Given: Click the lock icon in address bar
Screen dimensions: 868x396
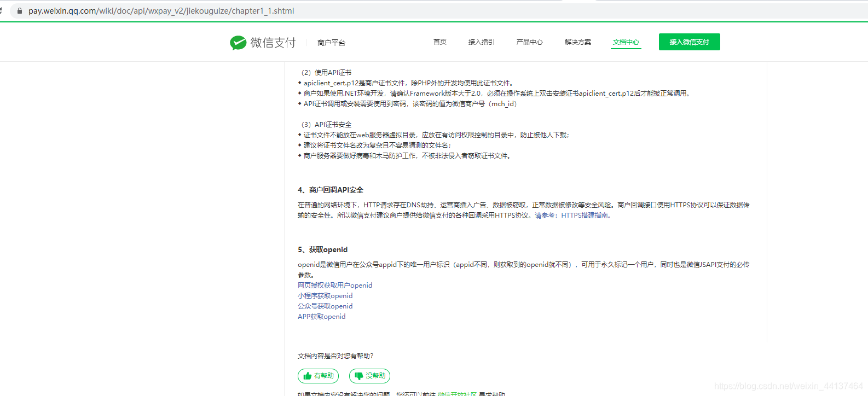Looking at the screenshot, I should (x=20, y=11).
